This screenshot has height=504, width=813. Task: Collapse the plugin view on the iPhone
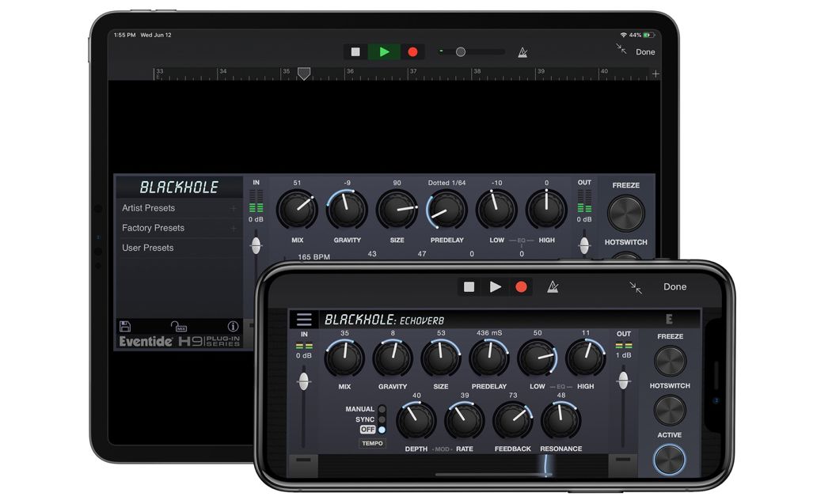pyautogui.click(x=636, y=287)
